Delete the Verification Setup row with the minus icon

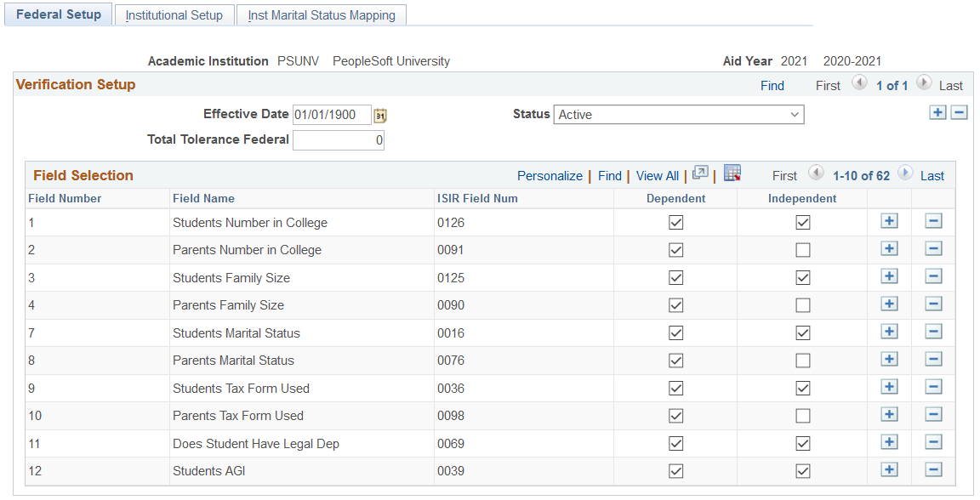(x=960, y=111)
